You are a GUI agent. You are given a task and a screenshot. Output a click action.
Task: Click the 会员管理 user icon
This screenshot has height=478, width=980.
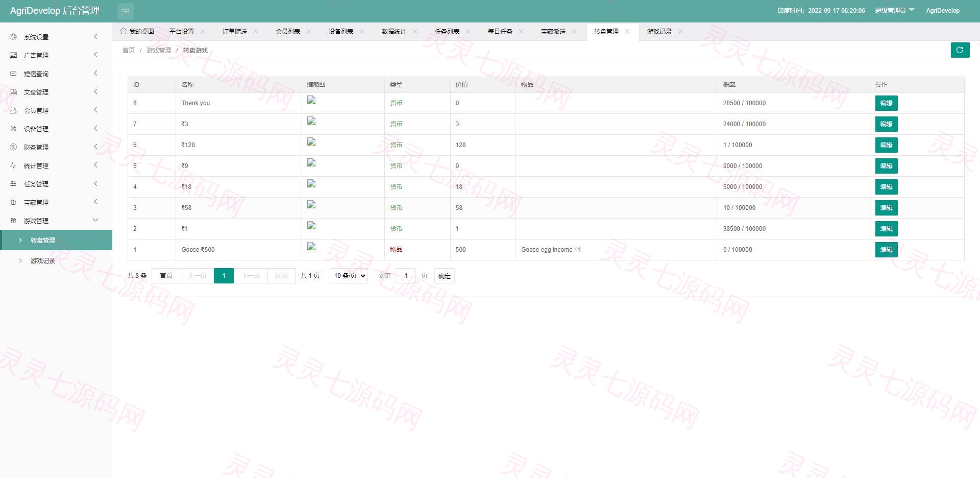(x=13, y=110)
